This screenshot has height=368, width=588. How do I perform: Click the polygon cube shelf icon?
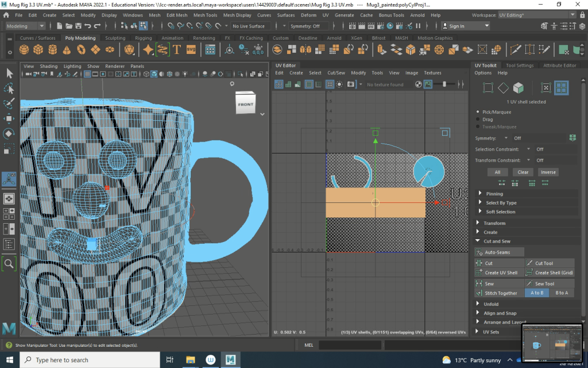pos(38,51)
